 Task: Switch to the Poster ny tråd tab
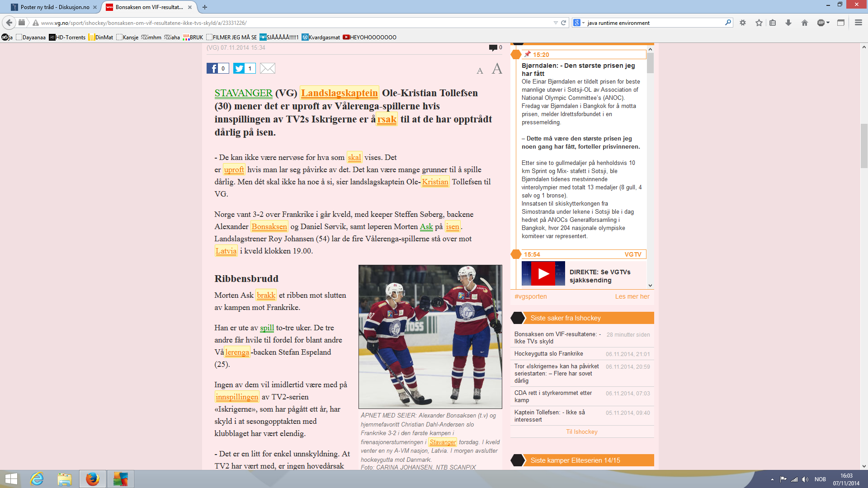[54, 7]
